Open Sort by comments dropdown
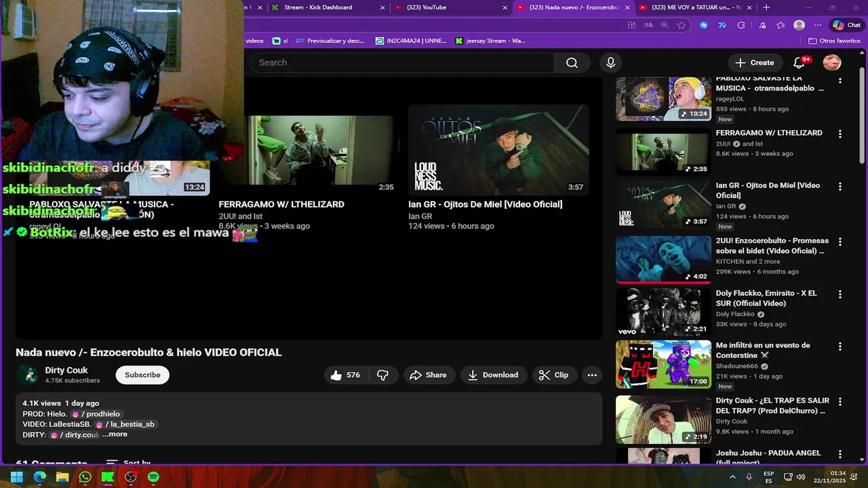The height and width of the screenshot is (488, 868). pyautogui.click(x=128, y=463)
